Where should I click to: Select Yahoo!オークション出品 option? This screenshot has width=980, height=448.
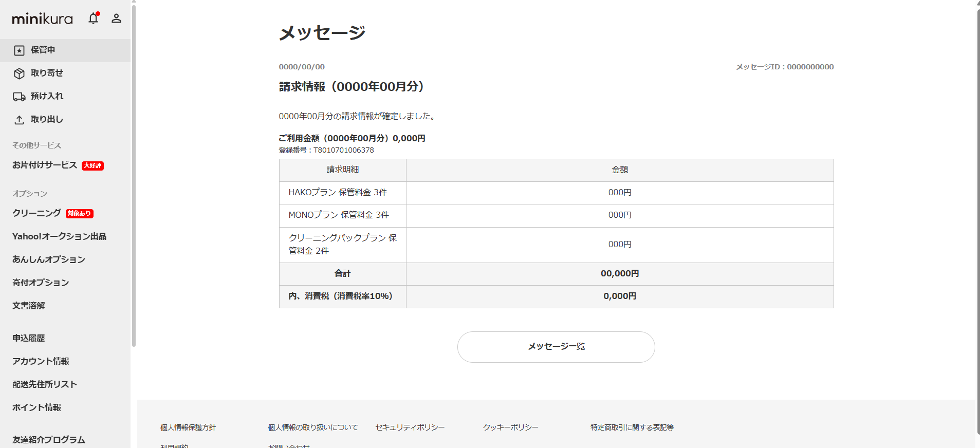pos(59,236)
